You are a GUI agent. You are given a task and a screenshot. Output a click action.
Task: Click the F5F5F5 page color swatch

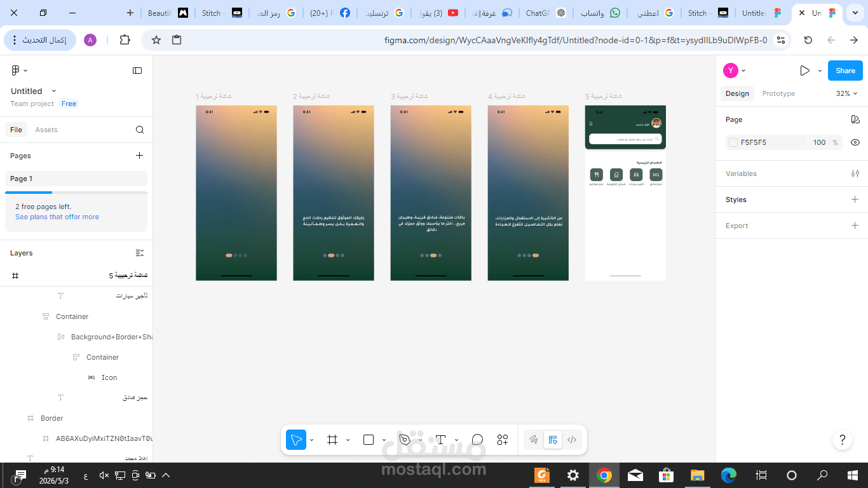click(733, 142)
